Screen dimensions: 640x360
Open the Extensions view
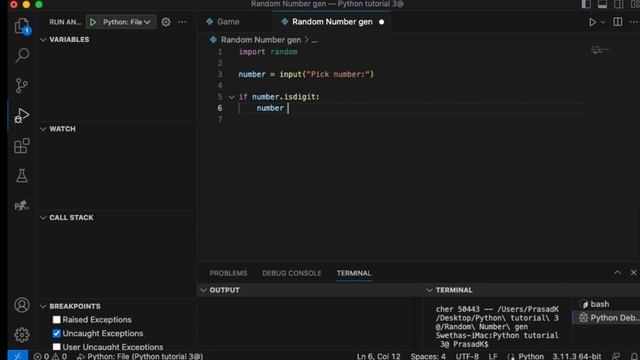click(x=22, y=146)
